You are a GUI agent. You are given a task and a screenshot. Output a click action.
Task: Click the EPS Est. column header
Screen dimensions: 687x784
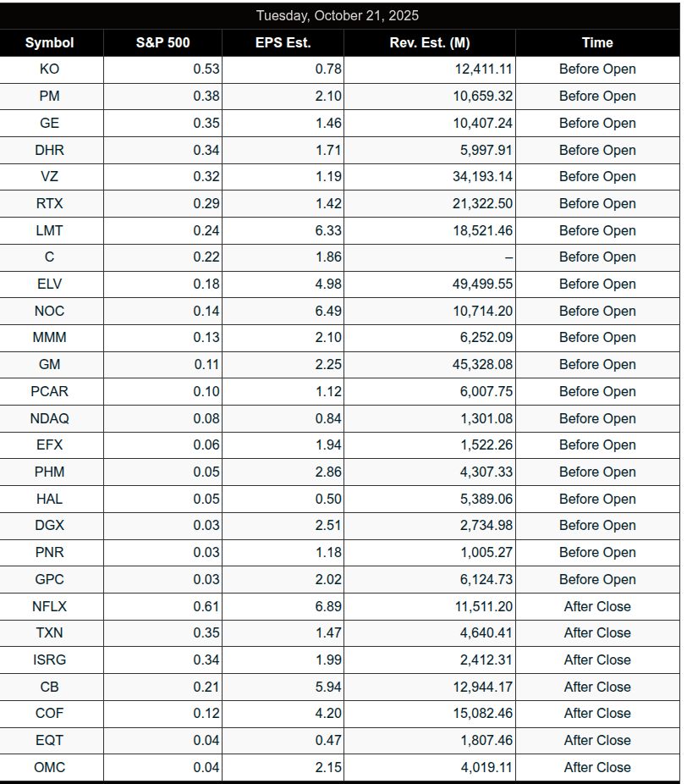click(x=283, y=42)
